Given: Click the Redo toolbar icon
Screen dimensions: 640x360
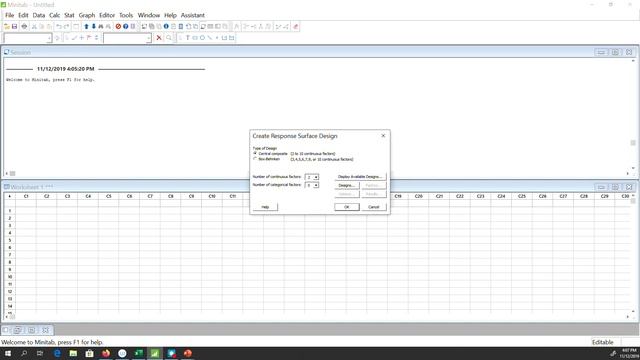Looking at the screenshot, I should pyautogui.click(x=66, y=27).
